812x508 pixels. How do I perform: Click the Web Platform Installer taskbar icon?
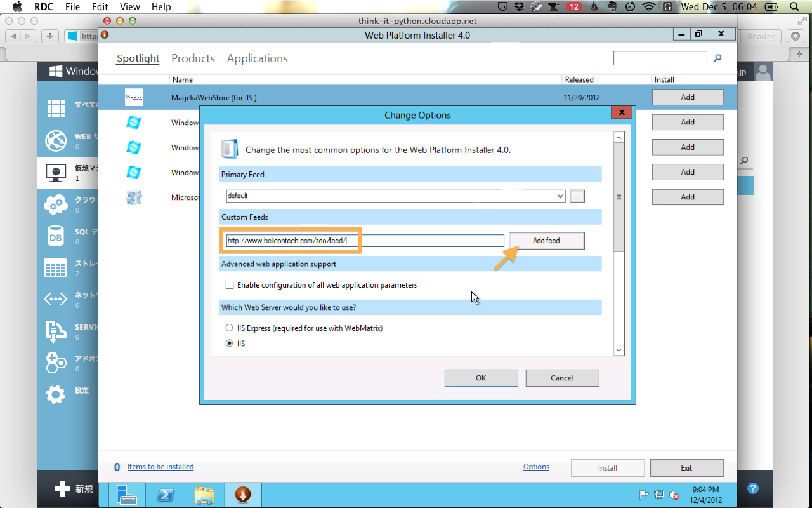click(243, 495)
